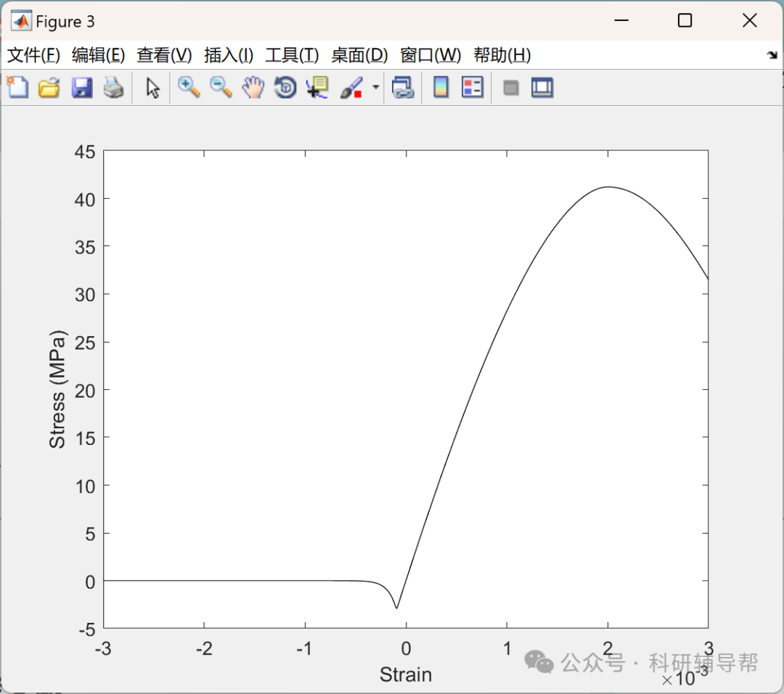Dock the figure using the corner arrow
Screen dimensions: 784x694
[772, 55]
